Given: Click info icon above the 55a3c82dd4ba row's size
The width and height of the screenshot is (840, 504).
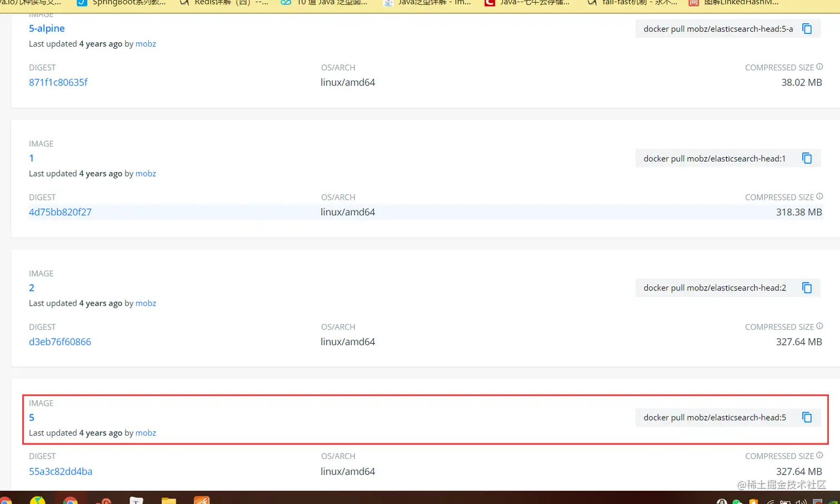Looking at the screenshot, I should click(819, 455).
